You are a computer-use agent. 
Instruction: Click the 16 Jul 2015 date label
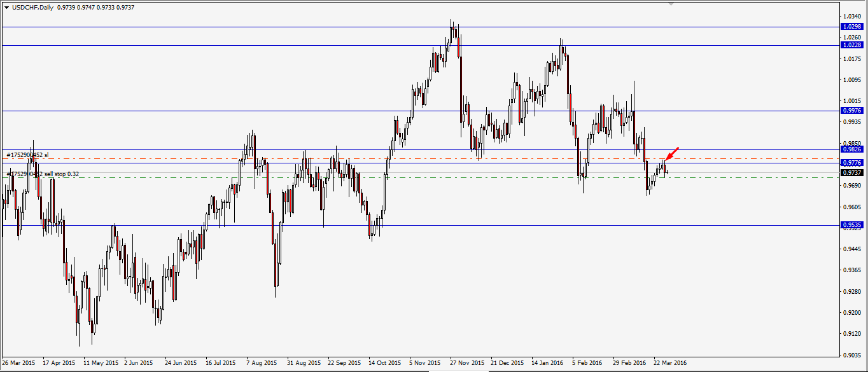click(222, 363)
